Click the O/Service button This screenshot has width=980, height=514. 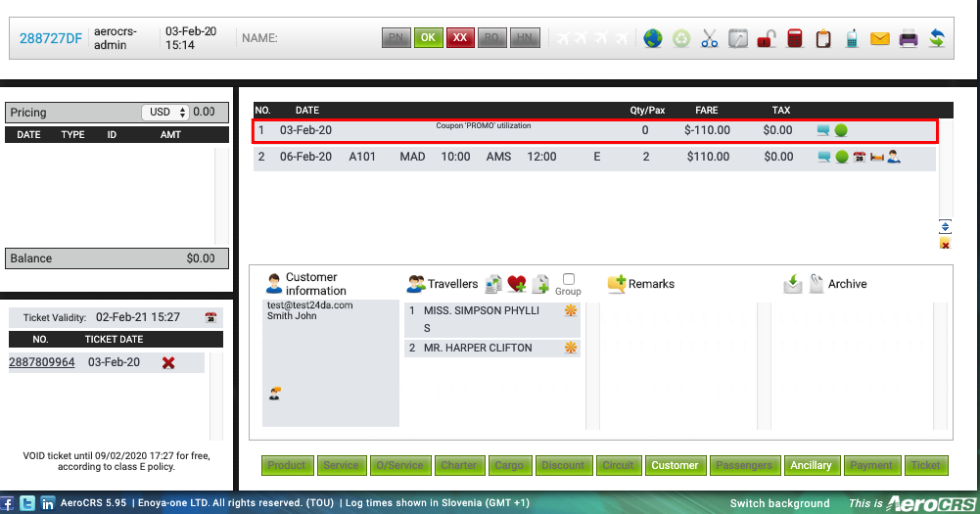(400, 465)
